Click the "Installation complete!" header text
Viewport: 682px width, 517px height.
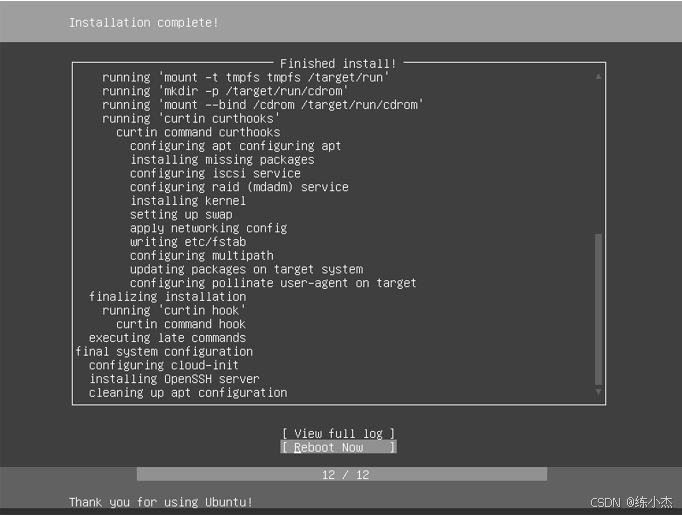pos(144,23)
